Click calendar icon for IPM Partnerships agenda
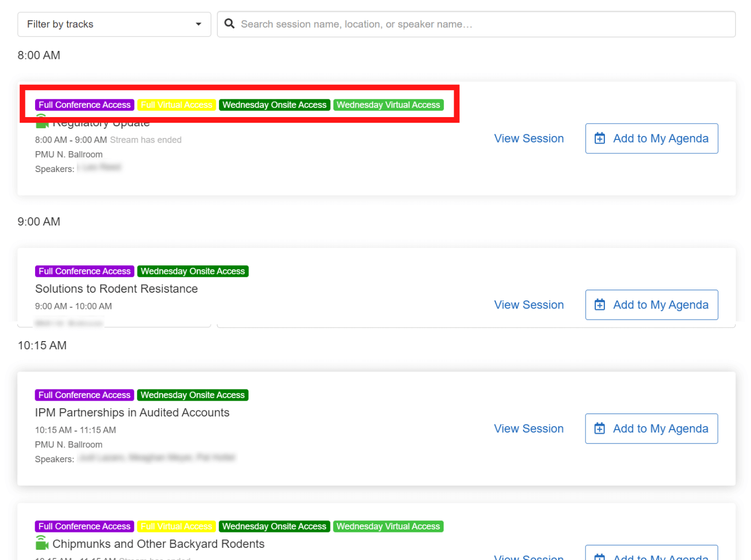The height and width of the screenshot is (560, 751). click(600, 429)
